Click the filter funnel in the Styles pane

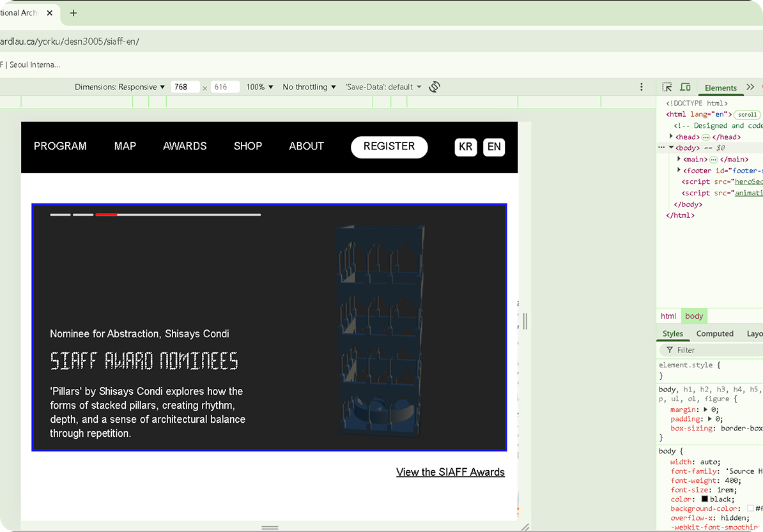(670, 350)
